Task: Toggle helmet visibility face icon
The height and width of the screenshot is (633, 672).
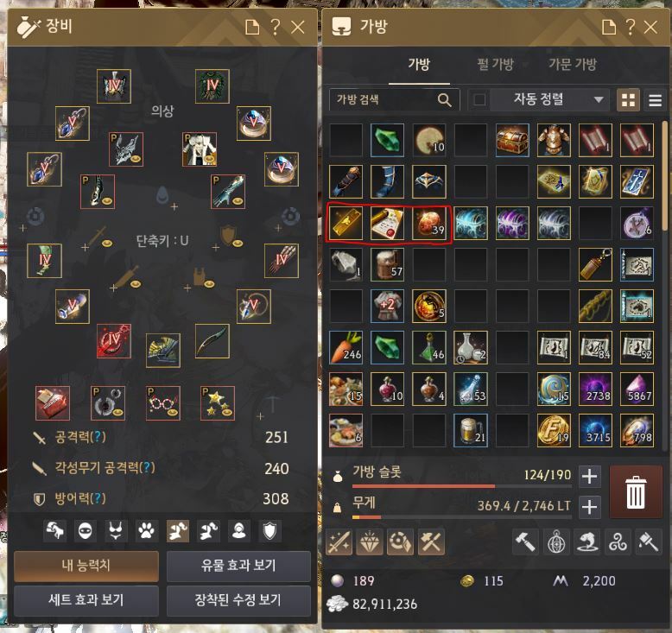Action: (85, 531)
